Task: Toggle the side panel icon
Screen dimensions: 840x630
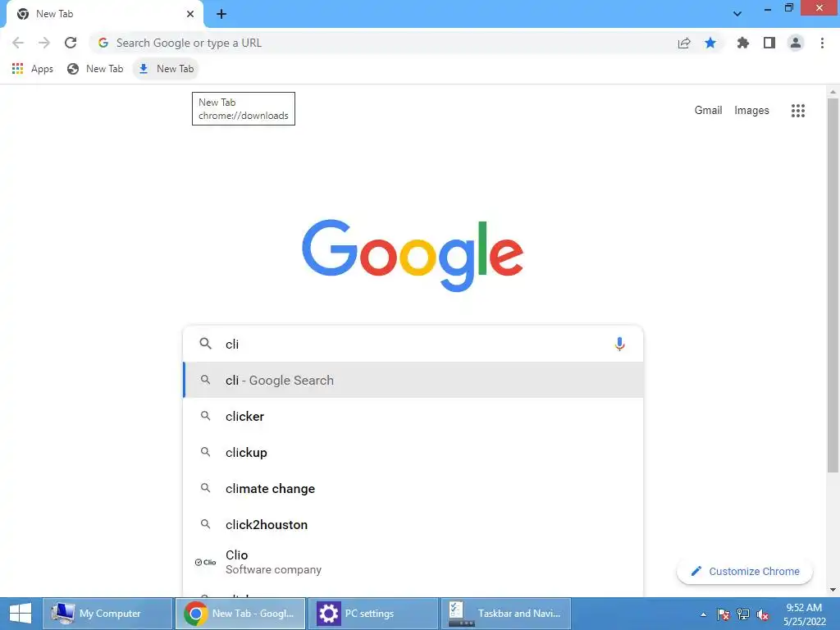Action: tap(769, 43)
